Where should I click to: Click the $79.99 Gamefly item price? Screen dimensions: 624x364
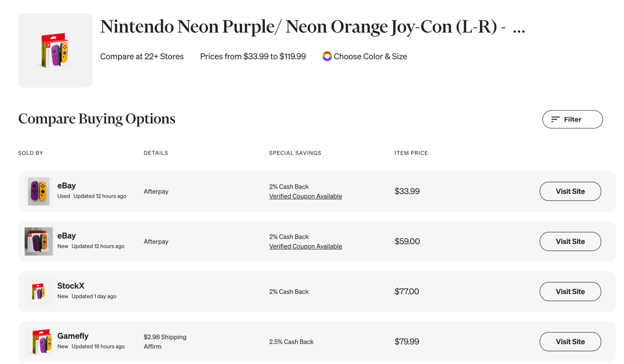(x=407, y=342)
